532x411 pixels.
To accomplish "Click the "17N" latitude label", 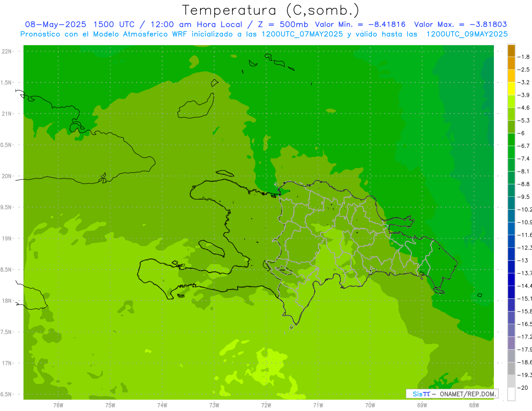I will [x=7, y=363].
